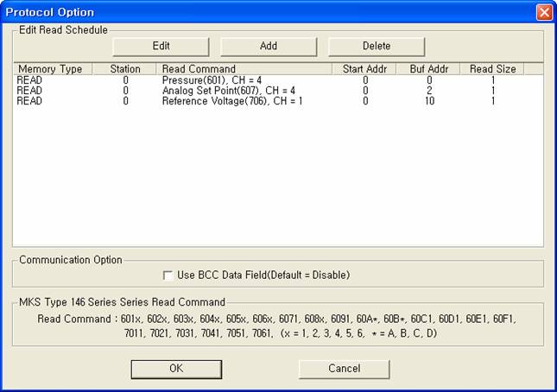Click the READ entry in the first row
557x392 pixels.
tap(29, 79)
